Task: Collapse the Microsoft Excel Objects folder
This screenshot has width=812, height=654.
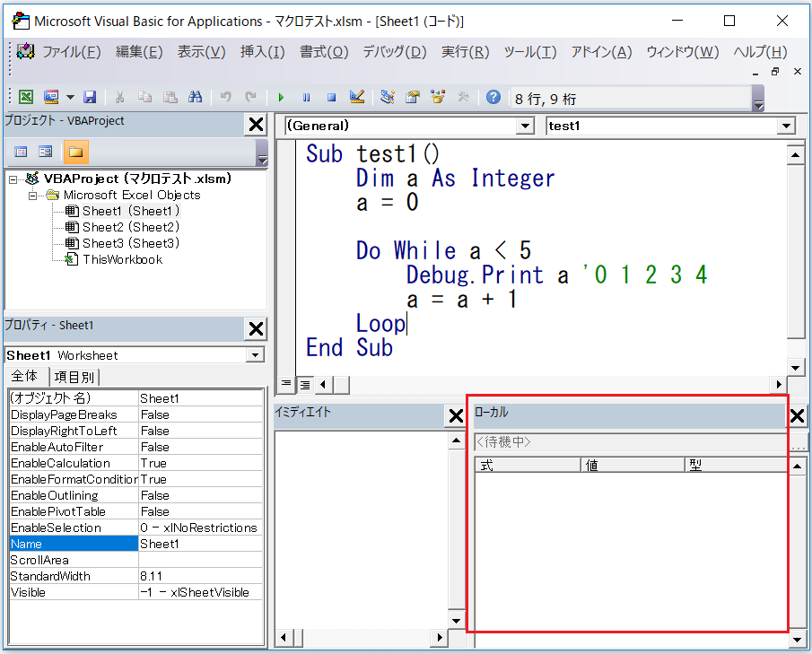Action: (x=34, y=195)
